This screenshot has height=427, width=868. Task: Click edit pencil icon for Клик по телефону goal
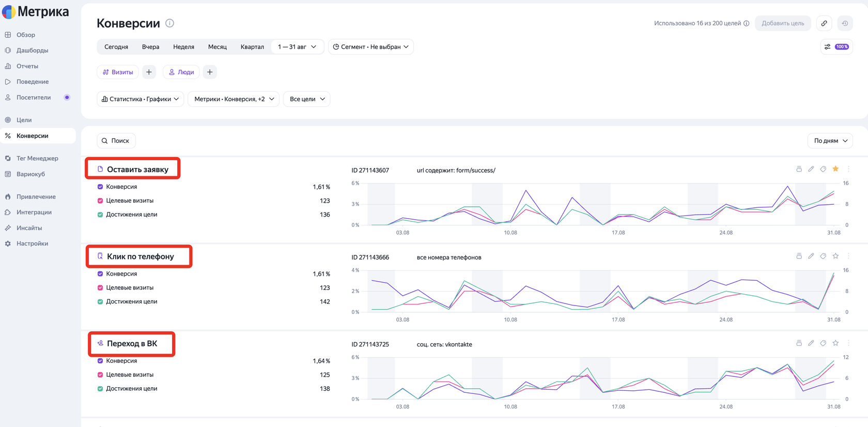pyautogui.click(x=811, y=256)
